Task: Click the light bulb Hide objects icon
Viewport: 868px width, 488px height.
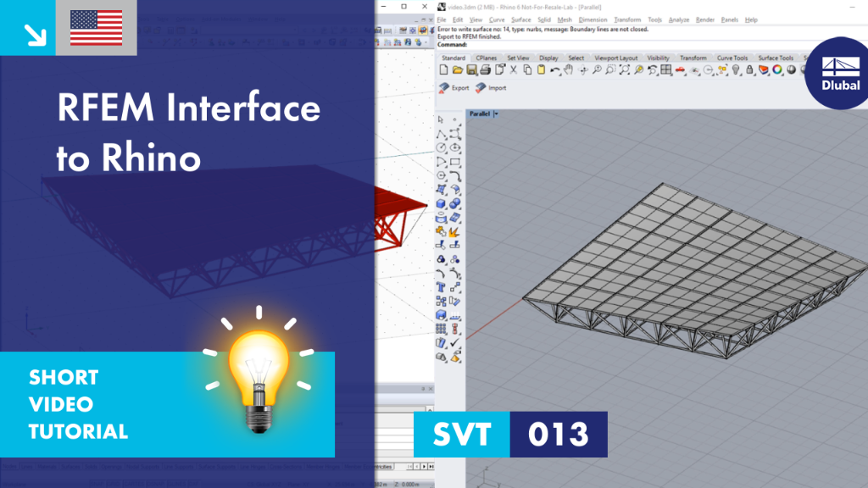Action: pos(736,70)
